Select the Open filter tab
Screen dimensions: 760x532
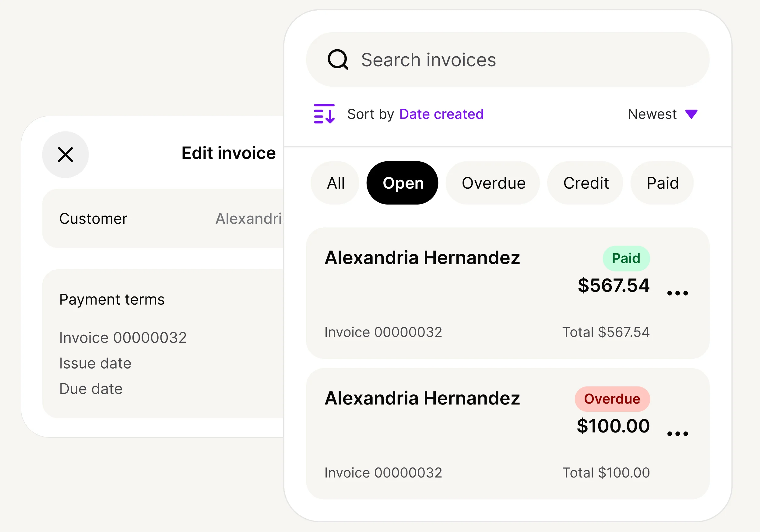click(403, 183)
